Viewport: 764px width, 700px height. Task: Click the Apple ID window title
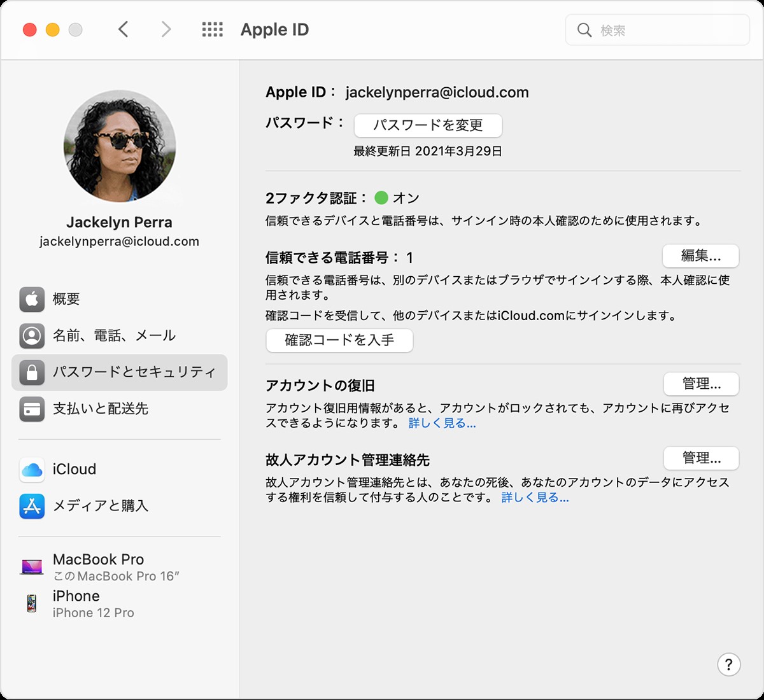click(x=274, y=30)
